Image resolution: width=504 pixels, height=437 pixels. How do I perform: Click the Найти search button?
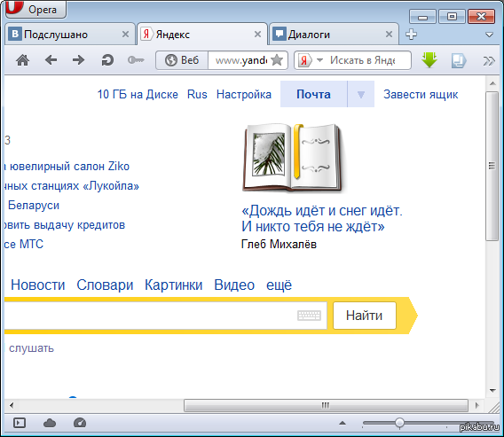(365, 316)
